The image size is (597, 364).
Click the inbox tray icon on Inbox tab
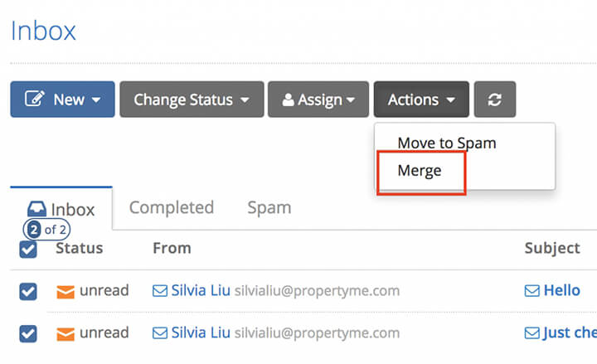click(x=36, y=209)
